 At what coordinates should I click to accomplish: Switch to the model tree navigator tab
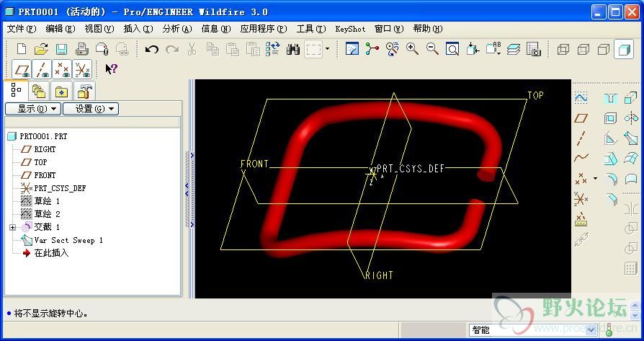coord(16,90)
